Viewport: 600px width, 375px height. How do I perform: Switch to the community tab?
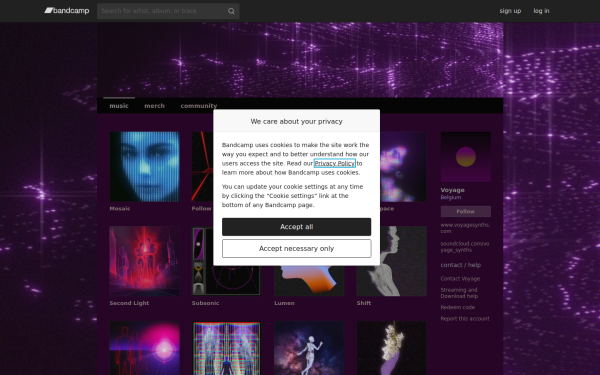(199, 106)
